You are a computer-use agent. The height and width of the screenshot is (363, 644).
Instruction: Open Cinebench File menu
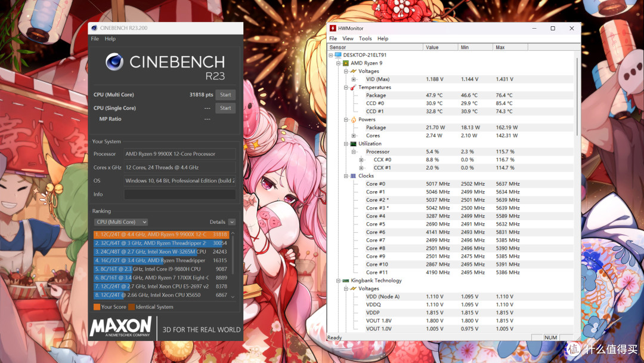click(x=95, y=39)
